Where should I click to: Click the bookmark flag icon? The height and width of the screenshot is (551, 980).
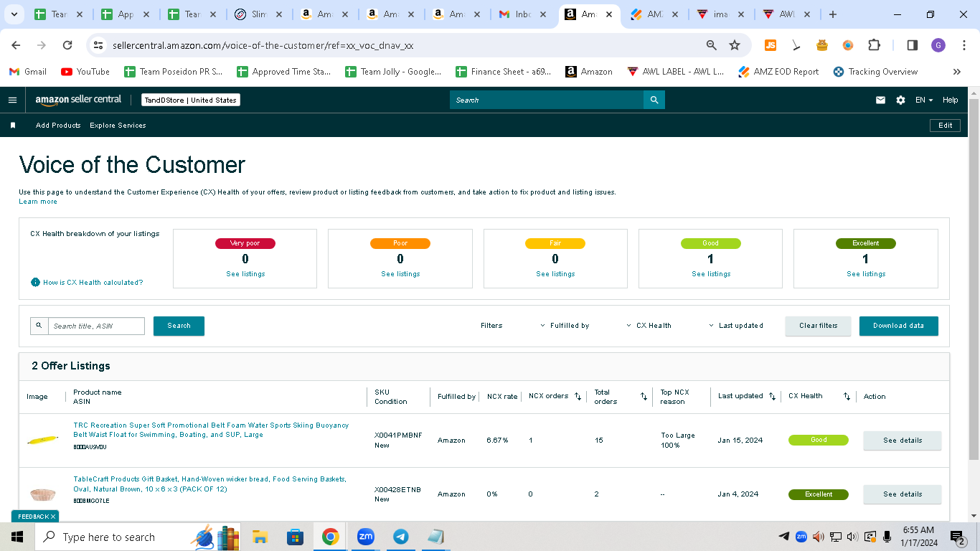[x=13, y=126]
